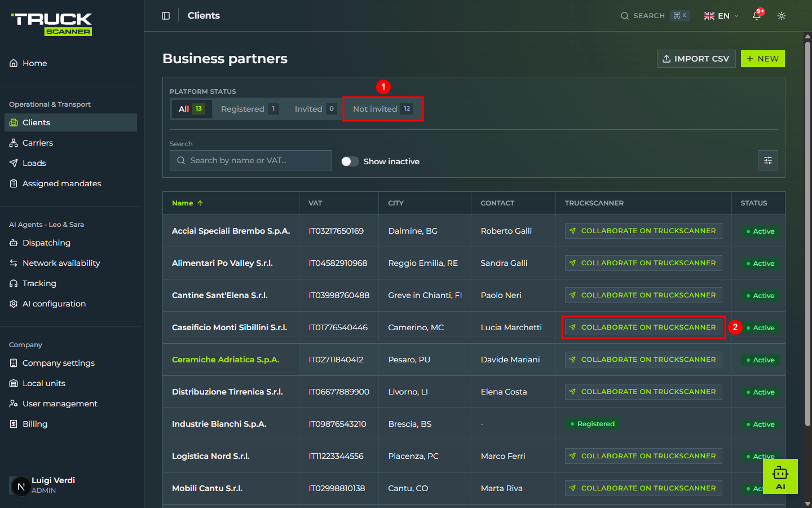This screenshot has height=508, width=812.
Task: Filter by Invited status tab
Action: point(315,109)
